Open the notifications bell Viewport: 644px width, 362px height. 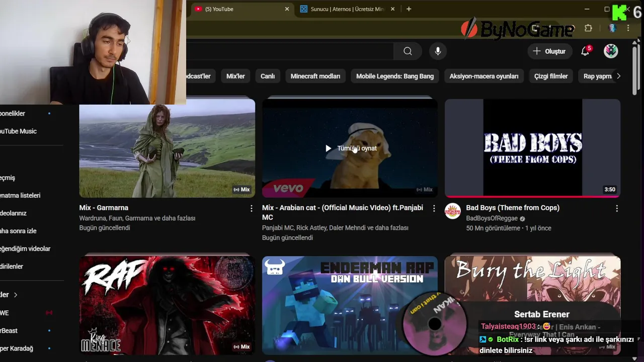[x=585, y=51]
